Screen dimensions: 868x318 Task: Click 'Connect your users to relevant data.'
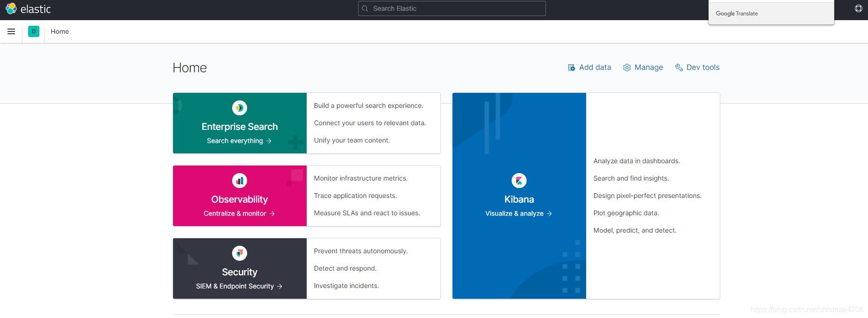pos(370,123)
